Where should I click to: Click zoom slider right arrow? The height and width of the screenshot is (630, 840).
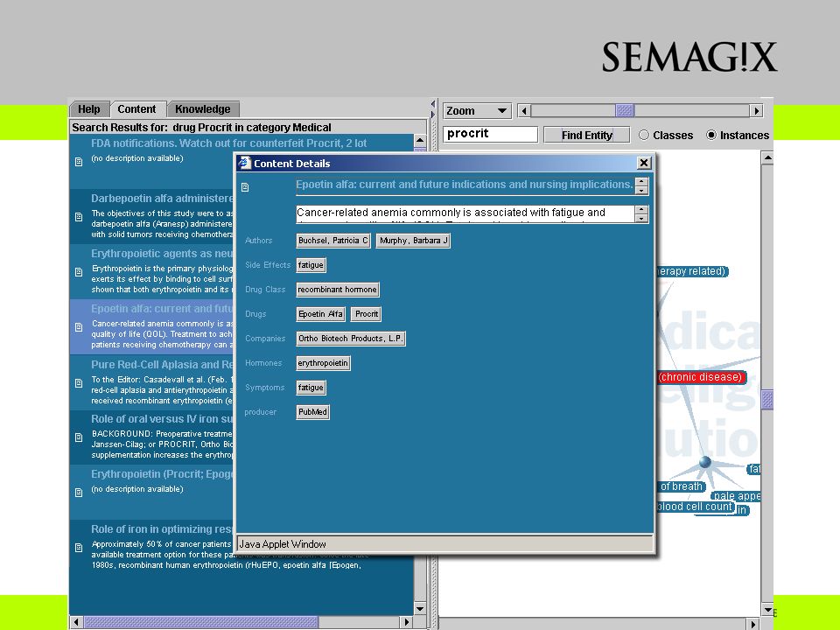[756, 111]
